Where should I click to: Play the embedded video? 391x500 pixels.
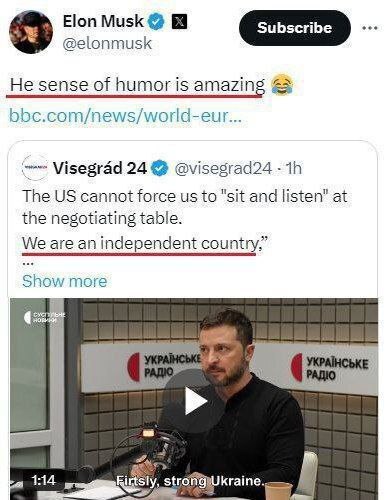[x=195, y=402]
